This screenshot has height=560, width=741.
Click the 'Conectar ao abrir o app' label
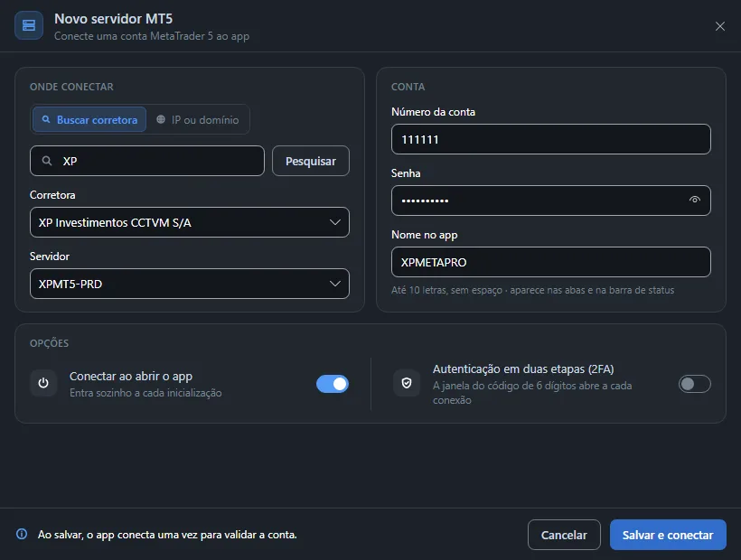[x=131, y=377]
